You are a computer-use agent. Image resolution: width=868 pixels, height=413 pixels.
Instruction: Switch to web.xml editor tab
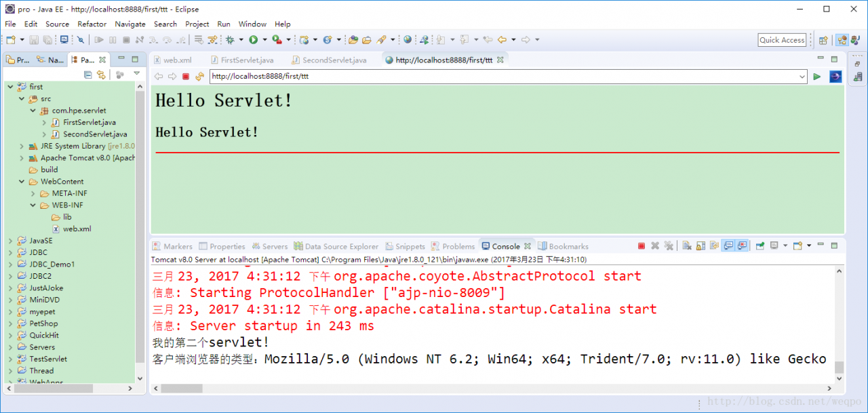(x=172, y=60)
